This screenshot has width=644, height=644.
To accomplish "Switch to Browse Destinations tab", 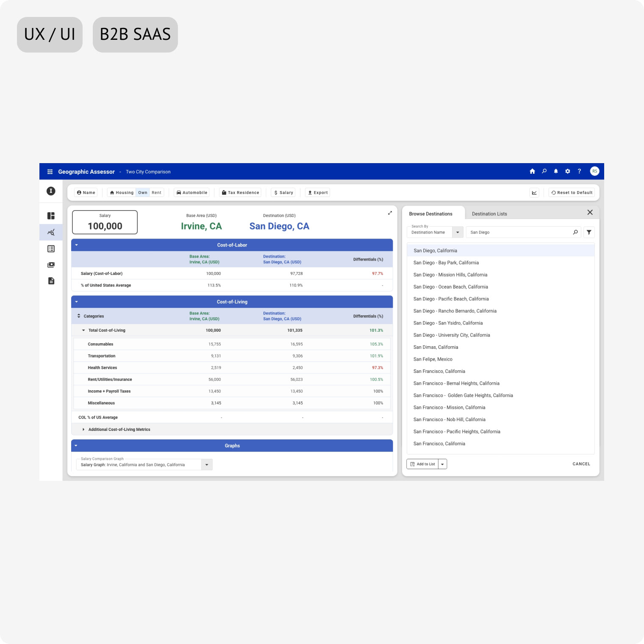I will point(430,214).
